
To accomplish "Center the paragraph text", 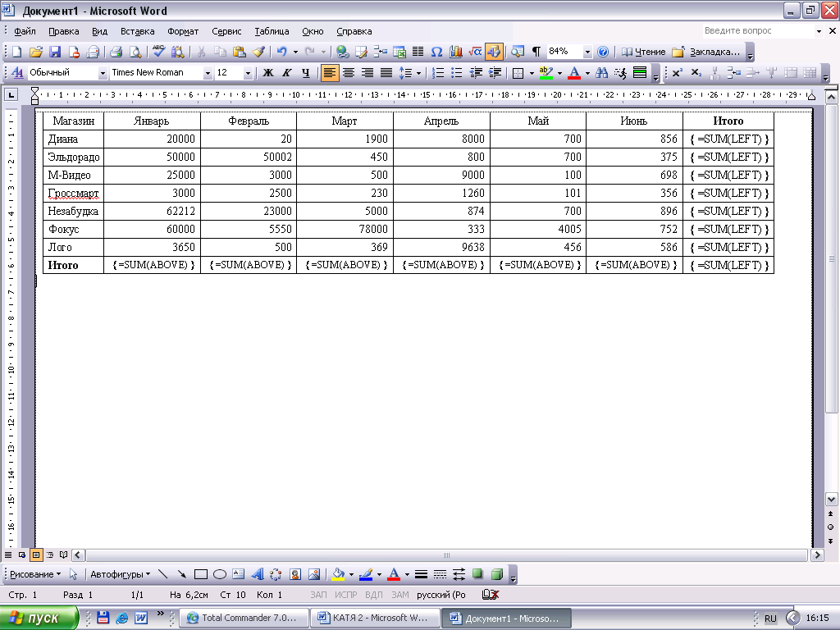I will (x=348, y=73).
